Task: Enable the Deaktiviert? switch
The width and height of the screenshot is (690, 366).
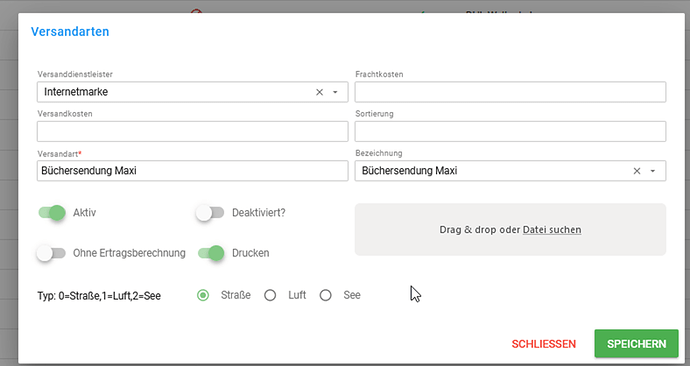Action: (210, 213)
